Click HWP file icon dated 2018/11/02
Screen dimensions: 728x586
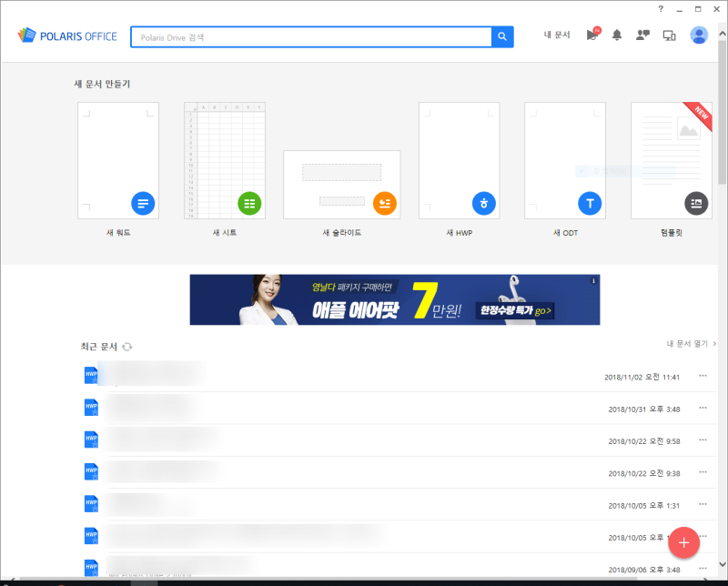91,375
